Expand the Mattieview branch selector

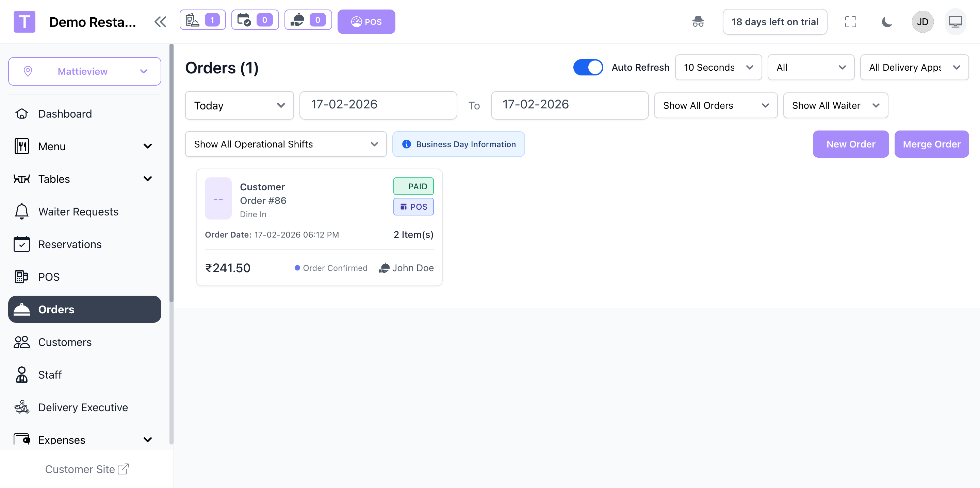click(84, 71)
